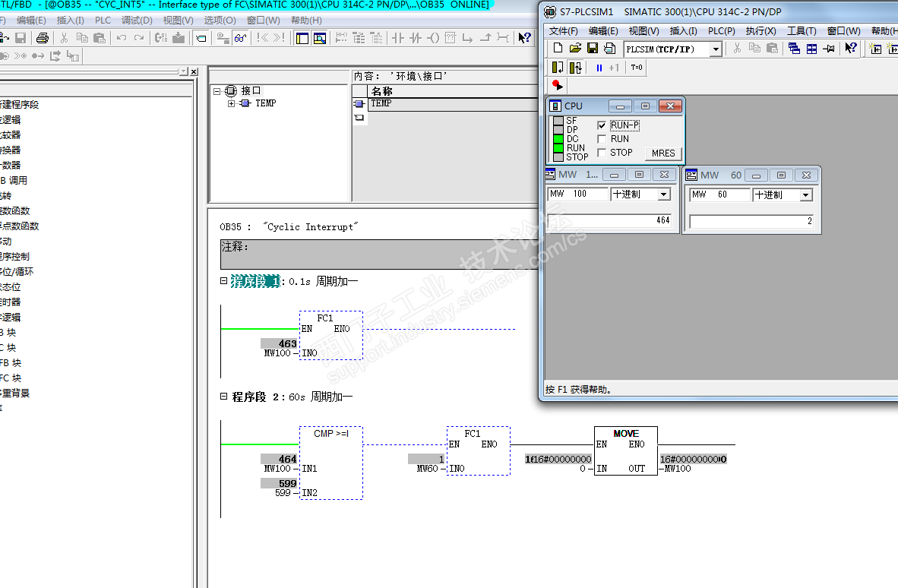Open the 调试(D) menu in LAD editor
898x588 pixels.
[137, 20]
